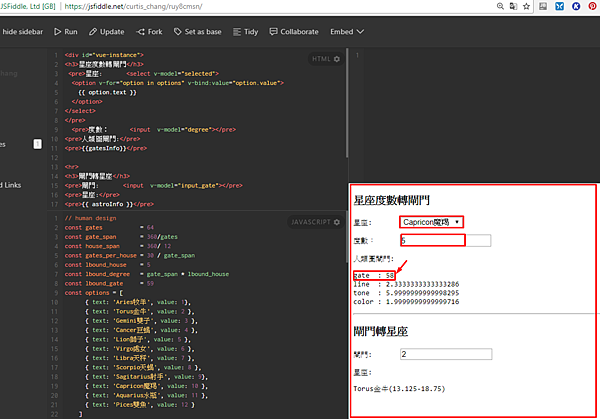Click the '// human design' comment line
This screenshot has width=600, height=419.
click(x=90, y=218)
